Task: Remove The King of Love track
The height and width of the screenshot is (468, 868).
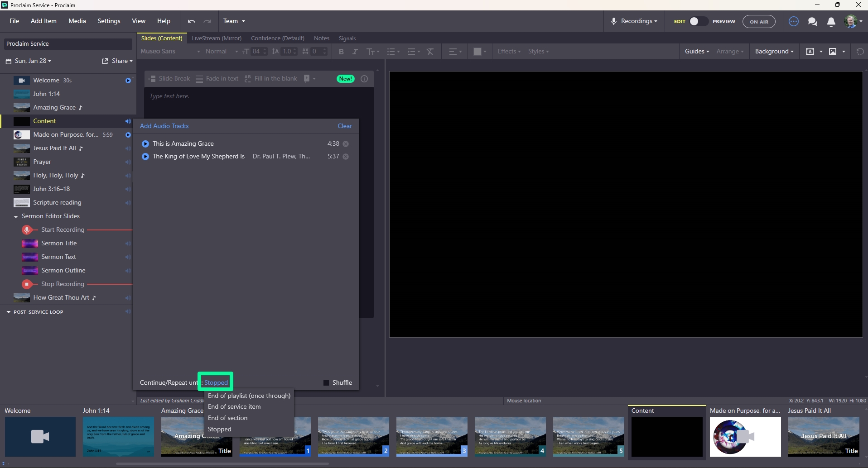Action: [346, 157]
